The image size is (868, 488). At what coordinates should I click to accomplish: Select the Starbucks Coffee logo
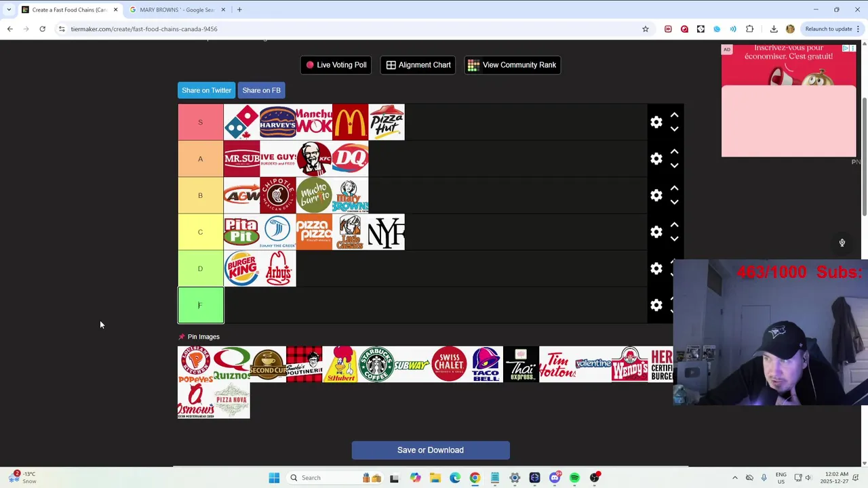pos(376,365)
